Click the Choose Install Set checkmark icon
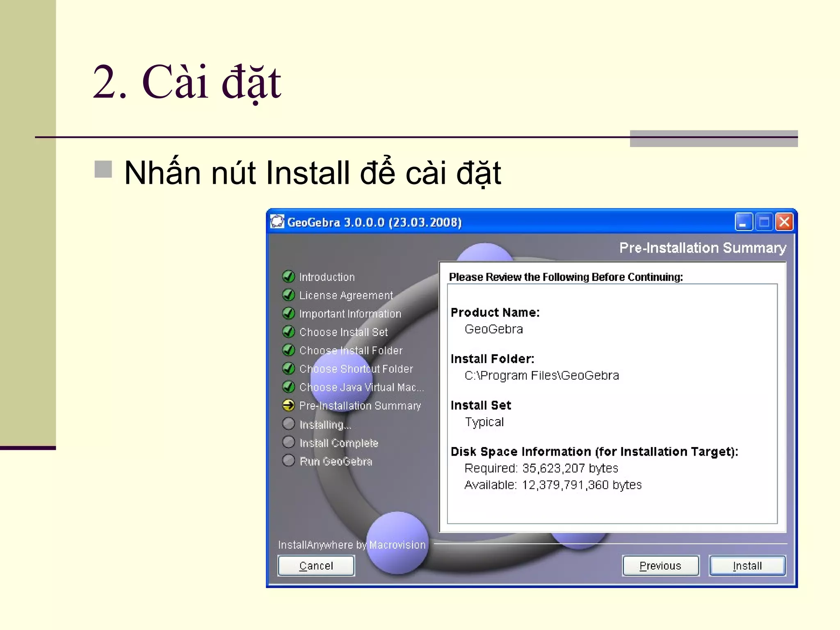 [x=289, y=331]
